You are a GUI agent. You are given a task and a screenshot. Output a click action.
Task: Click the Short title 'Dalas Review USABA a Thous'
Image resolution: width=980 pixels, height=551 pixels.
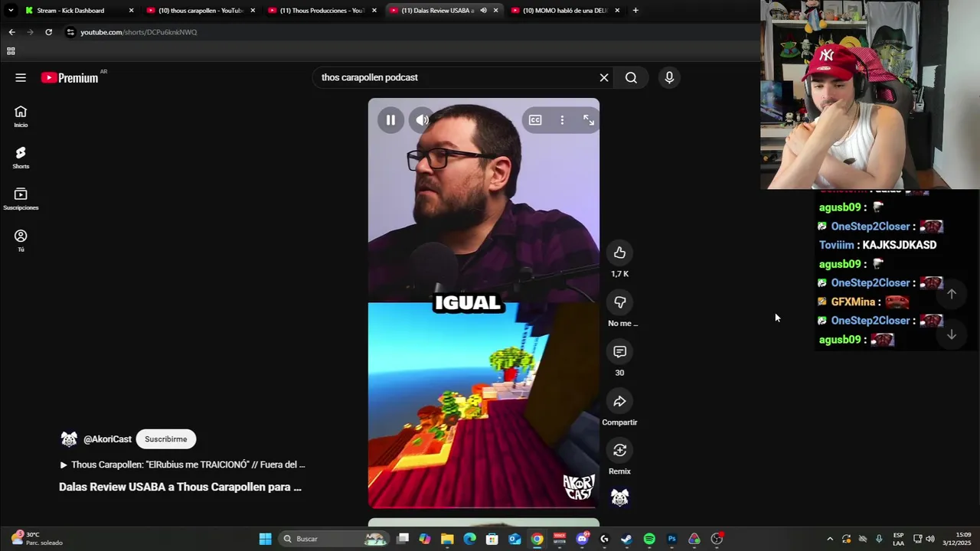coord(180,487)
